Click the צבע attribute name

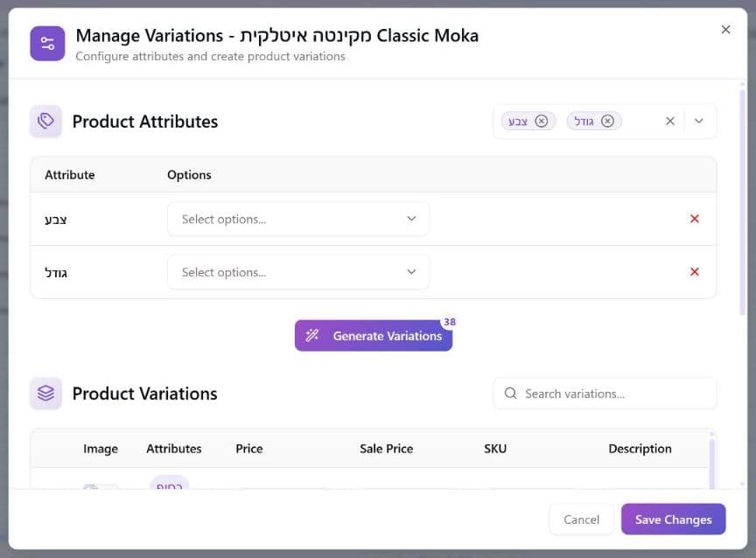pyautogui.click(x=56, y=220)
